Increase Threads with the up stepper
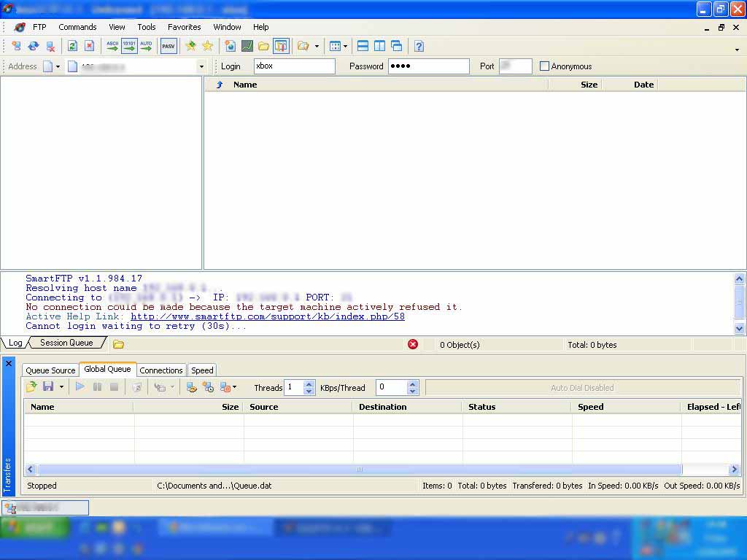The width and height of the screenshot is (747, 560). [309, 384]
